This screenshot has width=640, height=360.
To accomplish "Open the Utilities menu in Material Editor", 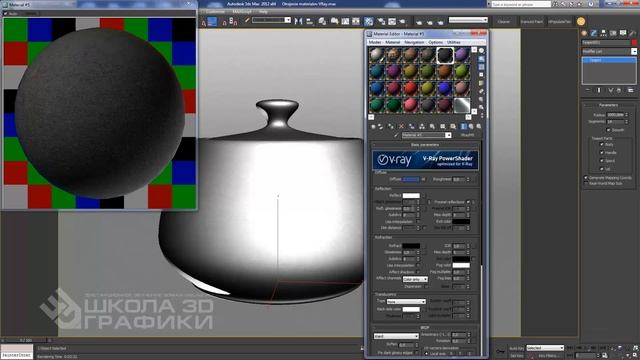I will (x=453, y=42).
